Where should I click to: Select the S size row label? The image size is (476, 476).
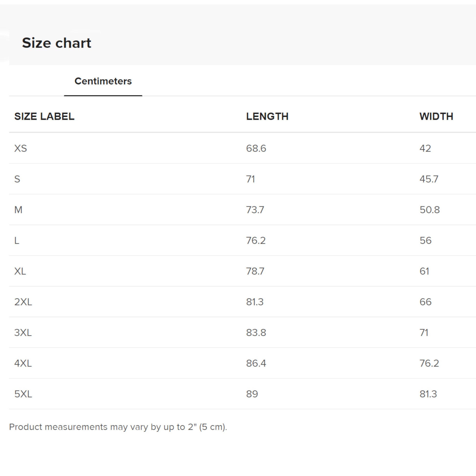pyautogui.click(x=17, y=179)
